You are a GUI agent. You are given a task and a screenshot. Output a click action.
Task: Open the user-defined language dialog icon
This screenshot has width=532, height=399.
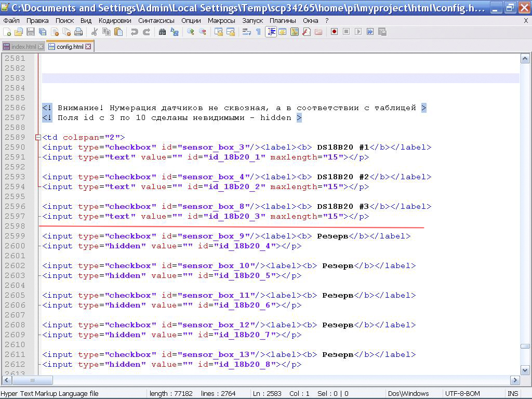[x=282, y=32]
